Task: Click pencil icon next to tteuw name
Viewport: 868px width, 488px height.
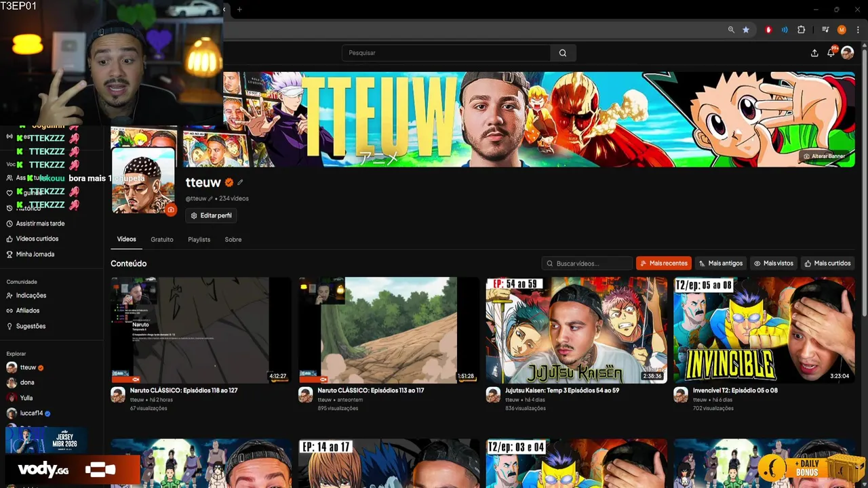Action: click(x=240, y=182)
